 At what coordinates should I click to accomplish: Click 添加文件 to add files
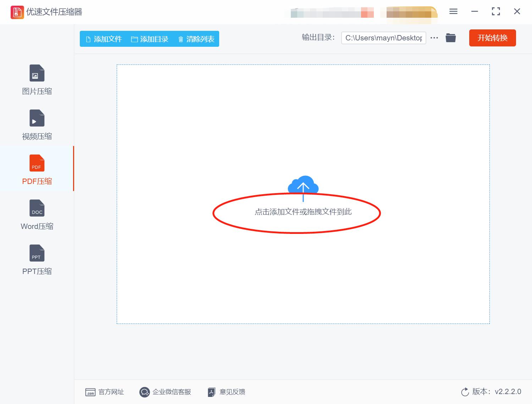tap(103, 39)
